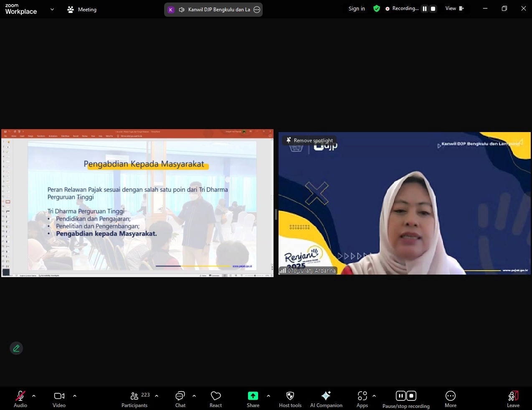
Task: Launch AI Companion
Action: point(326,399)
